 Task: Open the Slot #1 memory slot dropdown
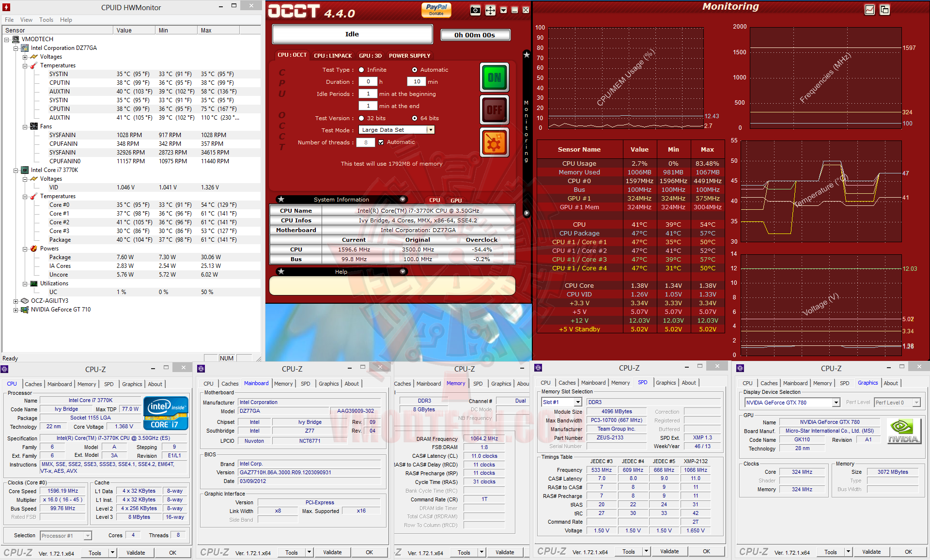[577, 402]
